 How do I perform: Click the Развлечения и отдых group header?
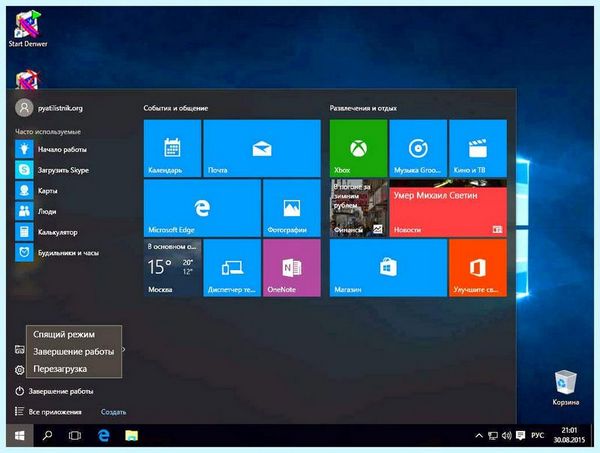[x=363, y=108]
